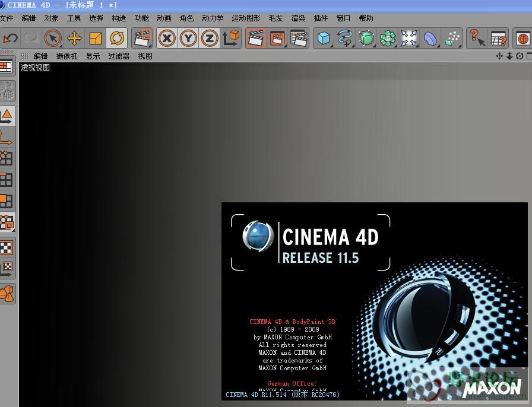The image size is (532, 407).
Task: Open the Render Settings
Action: 299,38
